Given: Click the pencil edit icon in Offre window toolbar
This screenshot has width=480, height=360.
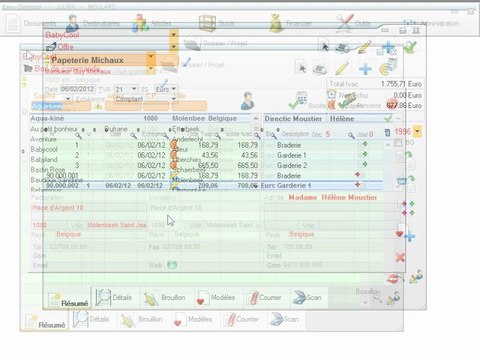Looking at the screenshot, I should (x=364, y=47).
